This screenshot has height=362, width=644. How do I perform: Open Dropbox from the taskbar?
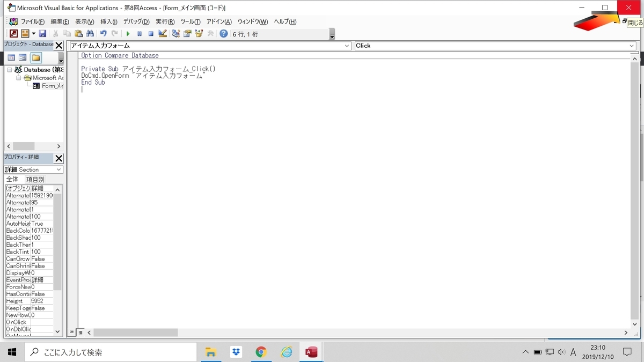[236, 352]
